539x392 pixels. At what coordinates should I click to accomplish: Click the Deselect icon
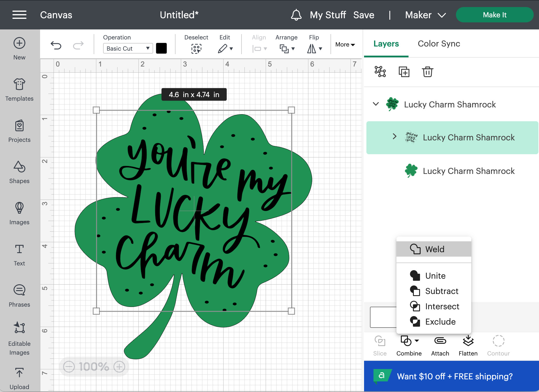tap(196, 49)
